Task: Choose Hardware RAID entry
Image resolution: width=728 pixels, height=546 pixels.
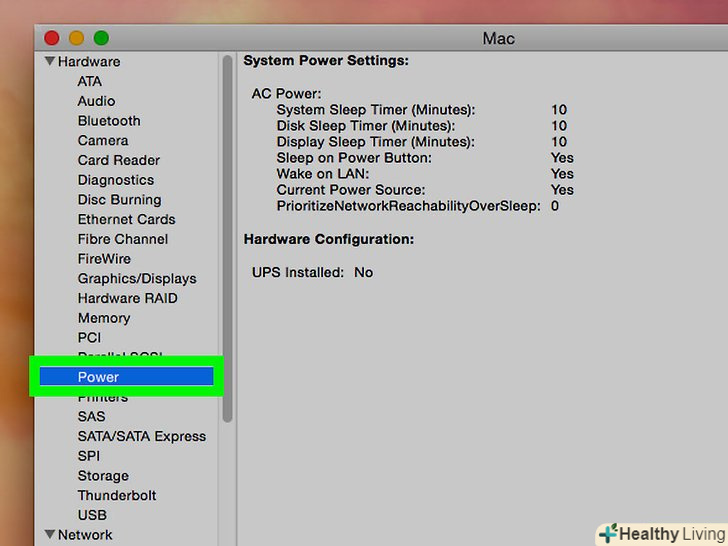Action: coord(128,298)
